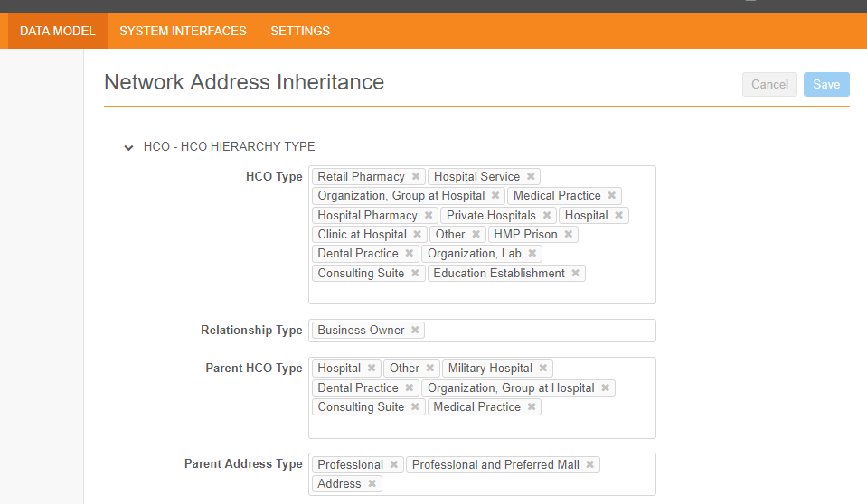Remove the HMP Prison tag
Viewport: 867px width, 504px height.
[569, 235]
